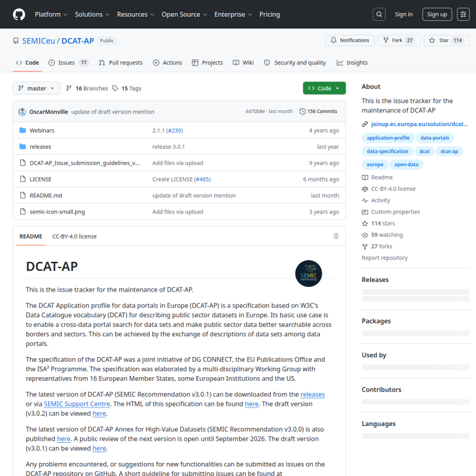The width and height of the screenshot is (476, 476).
Task: Select the README tab in the file viewer
Action: (x=31, y=236)
